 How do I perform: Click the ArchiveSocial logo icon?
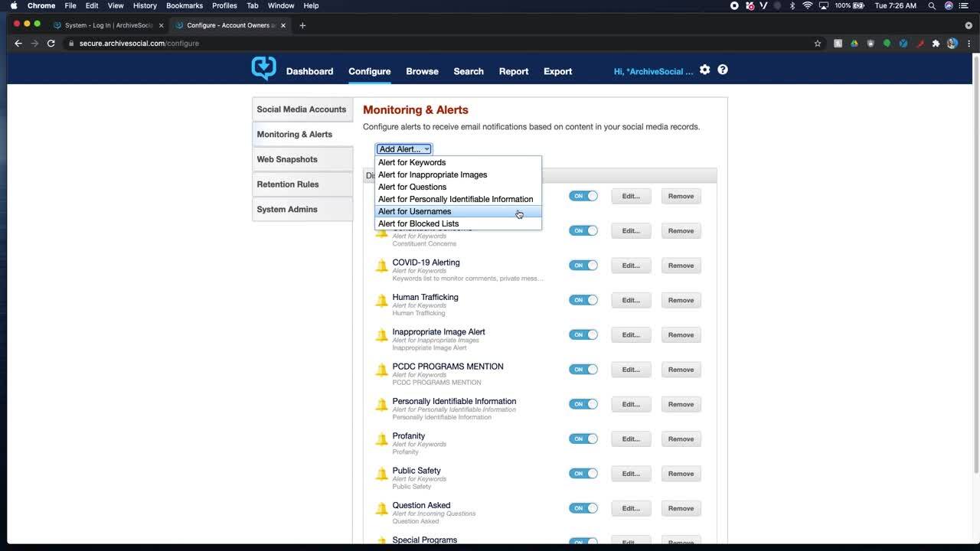click(x=263, y=69)
